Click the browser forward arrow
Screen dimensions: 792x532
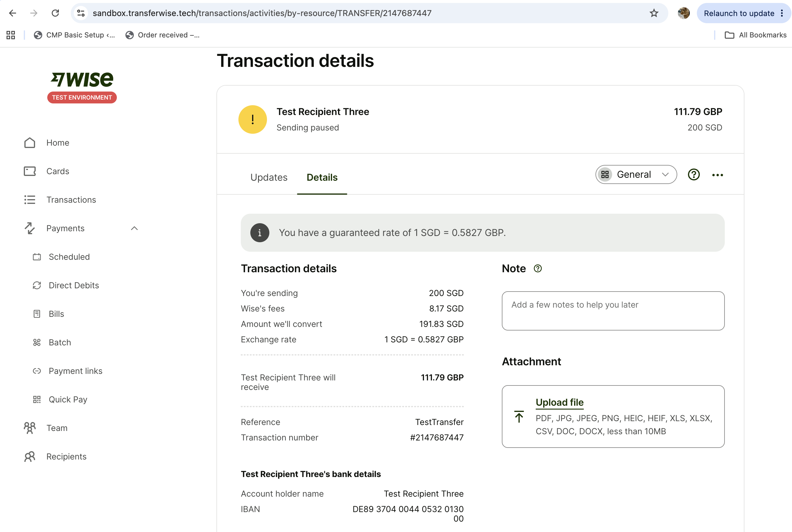[34, 13]
